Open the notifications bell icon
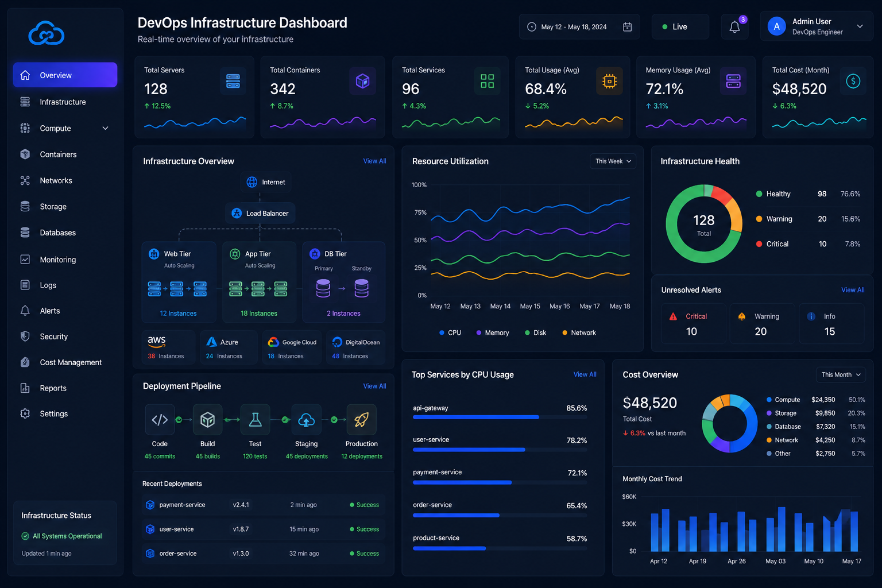The height and width of the screenshot is (588, 882). click(734, 27)
